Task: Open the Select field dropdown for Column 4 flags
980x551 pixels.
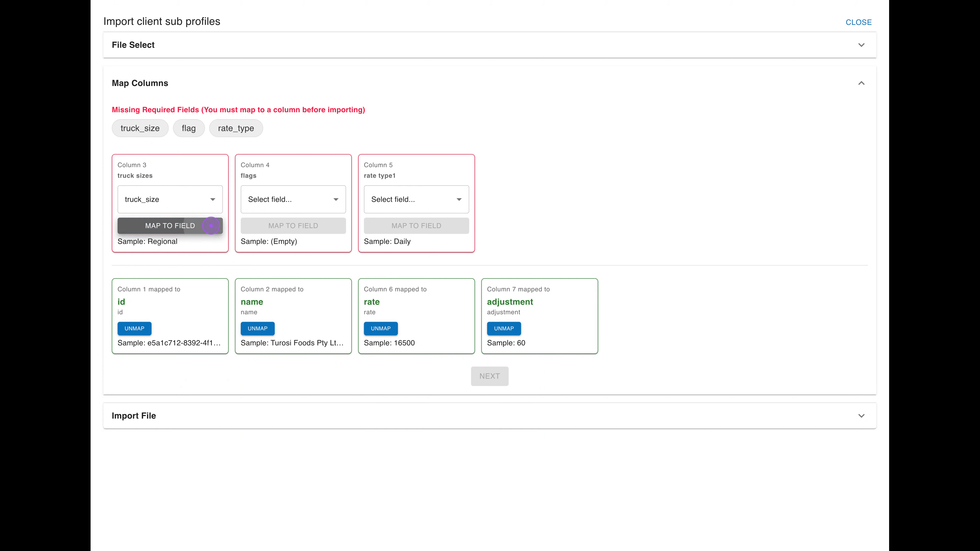Action: (x=293, y=199)
